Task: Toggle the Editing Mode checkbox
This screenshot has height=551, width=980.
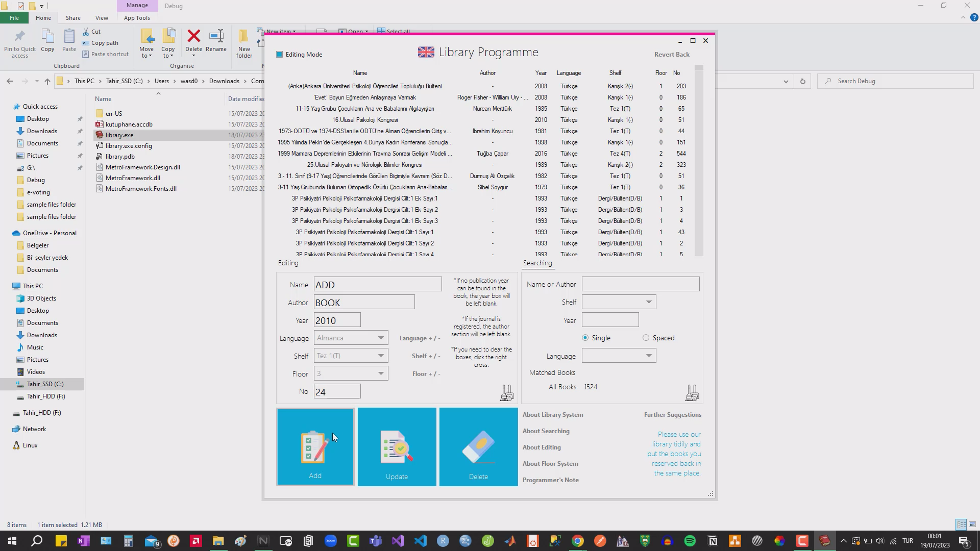Action: [x=279, y=55]
